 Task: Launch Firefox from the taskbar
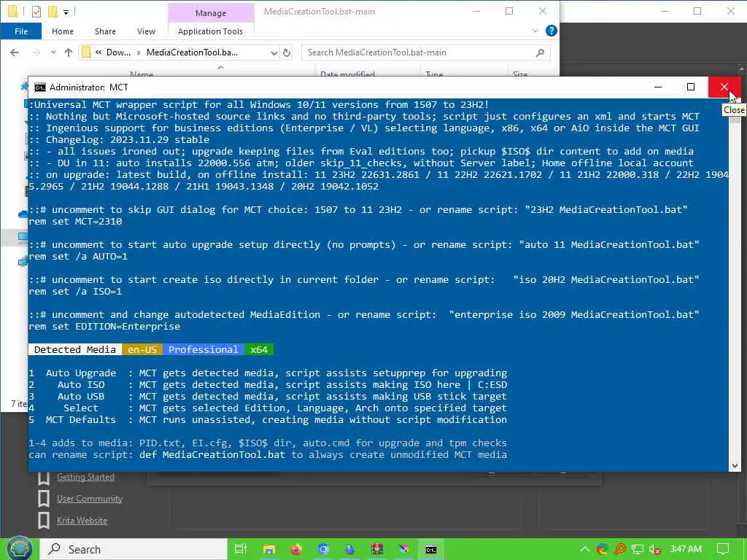pos(296,549)
